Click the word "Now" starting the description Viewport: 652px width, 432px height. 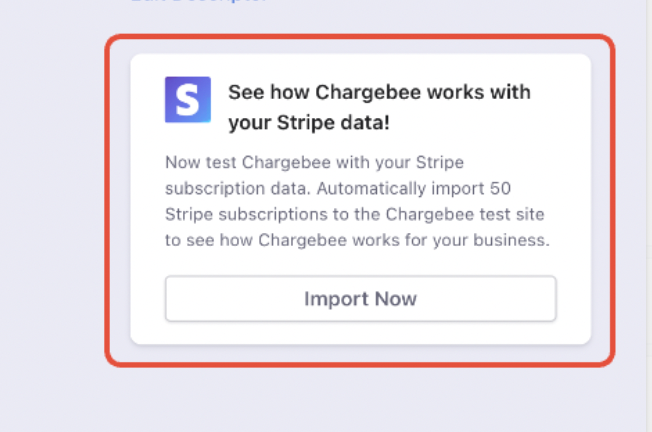pyautogui.click(x=182, y=162)
